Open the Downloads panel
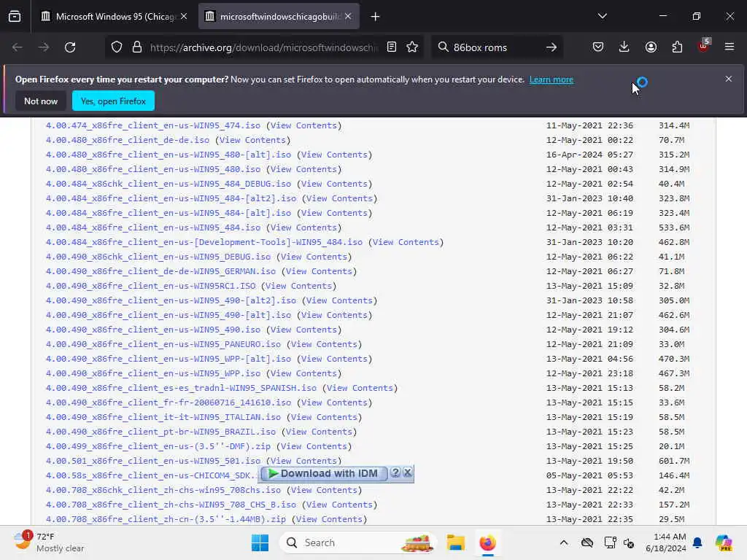Image resolution: width=747 pixels, height=560 pixels. point(624,47)
